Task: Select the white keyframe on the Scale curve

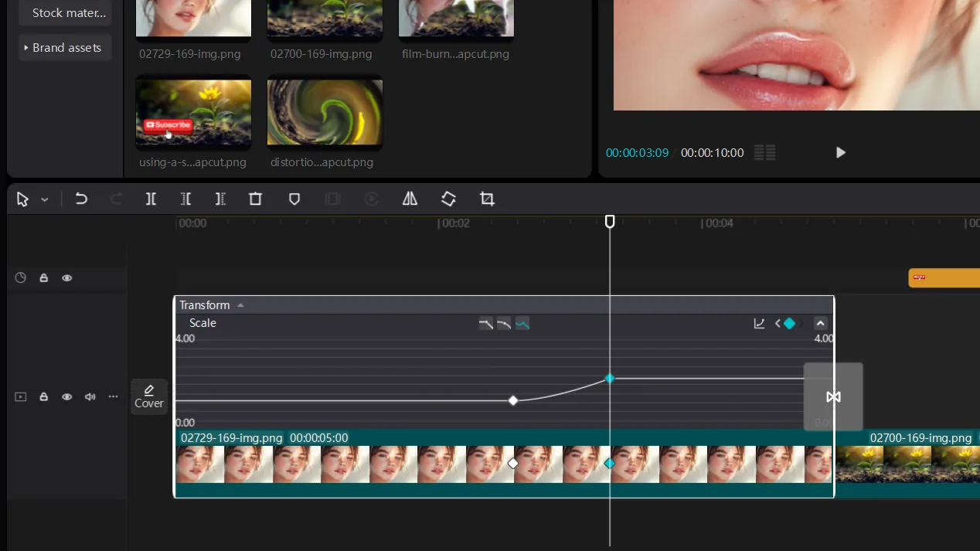Action: click(x=513, y=400)
